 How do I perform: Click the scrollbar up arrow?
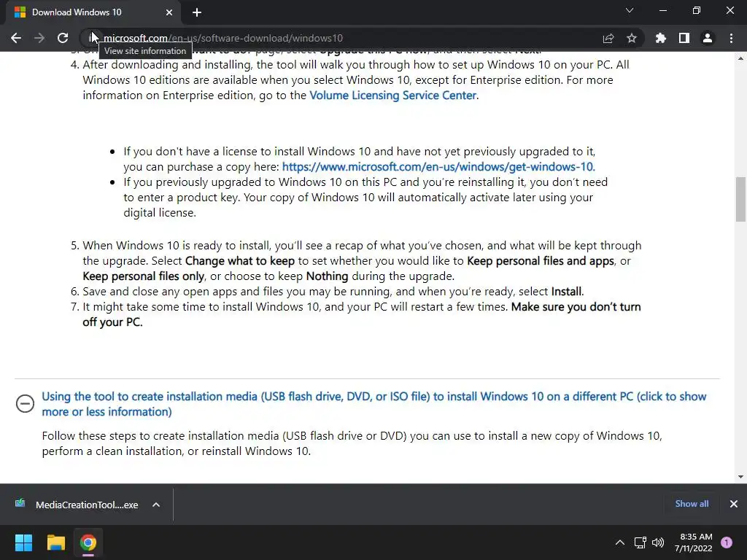pyautogui.click(x=740, y=58)
